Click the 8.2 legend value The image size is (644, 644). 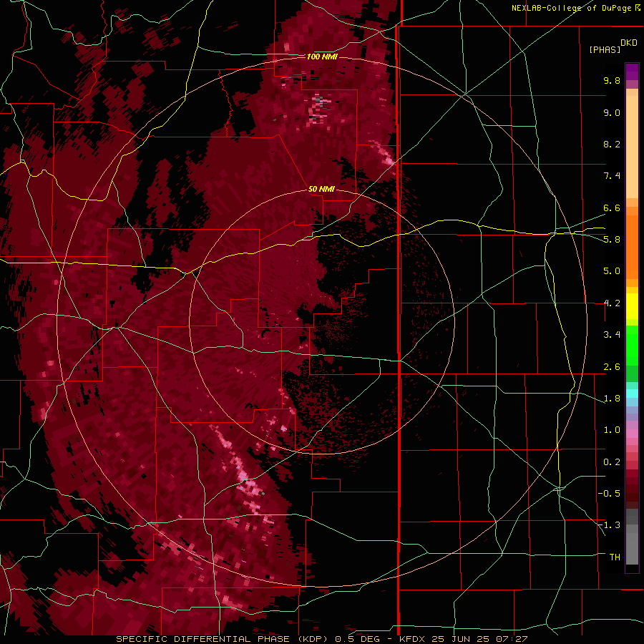(612, 144)
